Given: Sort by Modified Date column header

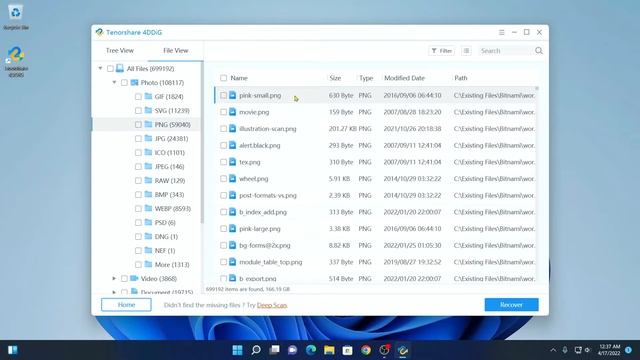Looking at the screenshot, I should click(404, 78).
